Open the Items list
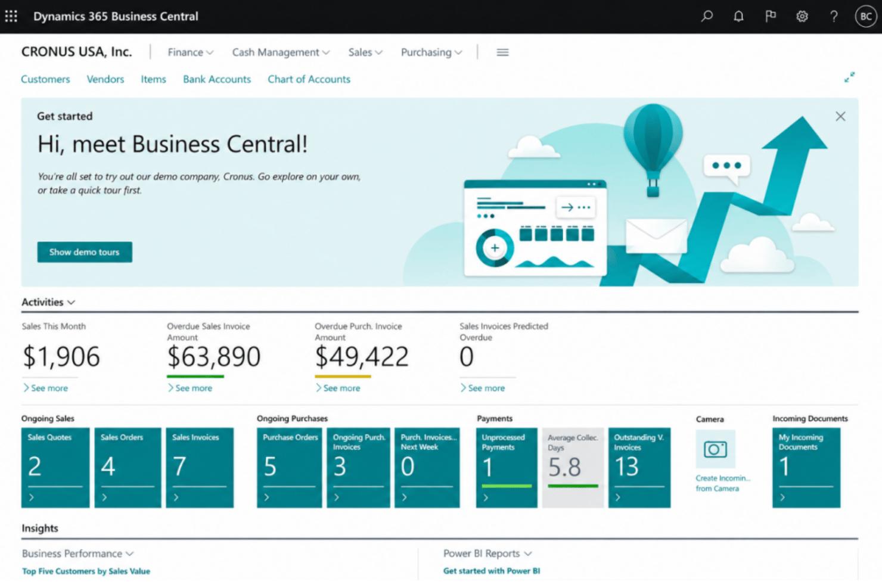This screenshot has height=588, width=882. pos(153,79)
